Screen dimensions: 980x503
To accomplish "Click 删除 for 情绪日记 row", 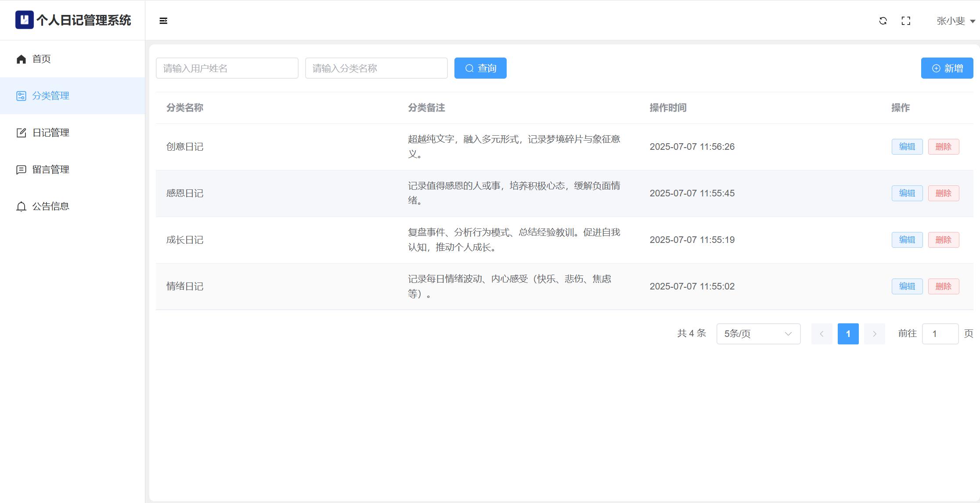I will click(943, 286).
